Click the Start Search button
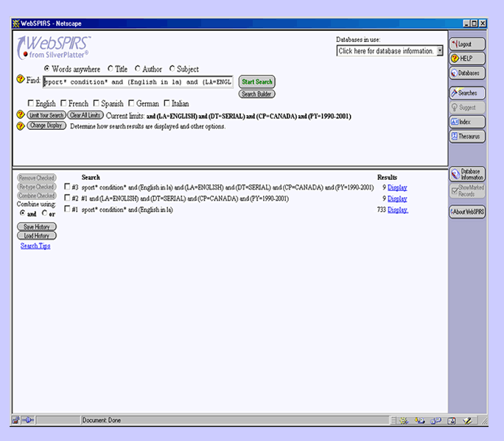 pos(257,82)
